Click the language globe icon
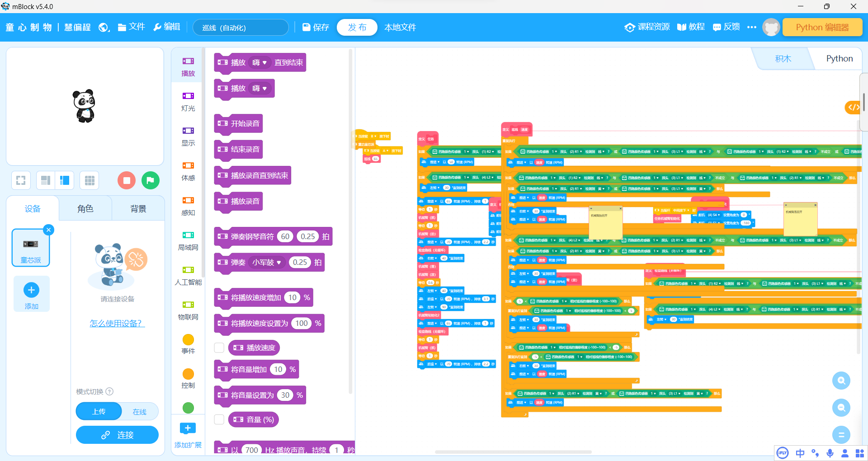 click(x=104, y=28)
